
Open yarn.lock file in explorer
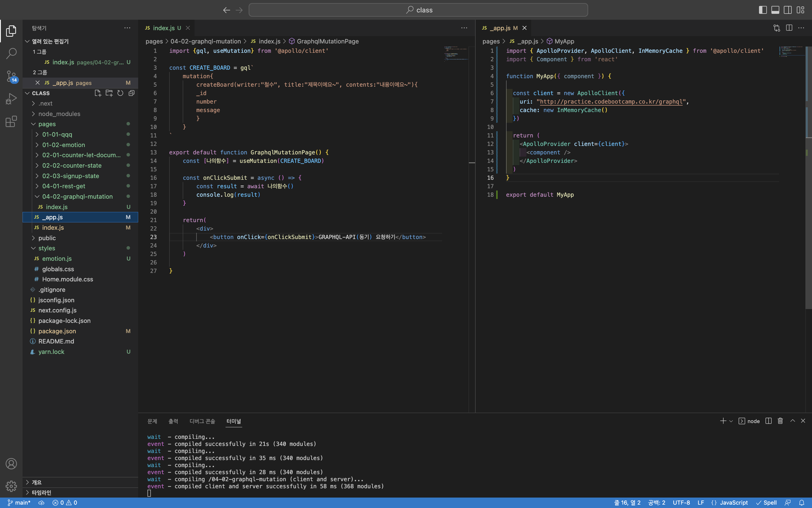coord(80,352)
